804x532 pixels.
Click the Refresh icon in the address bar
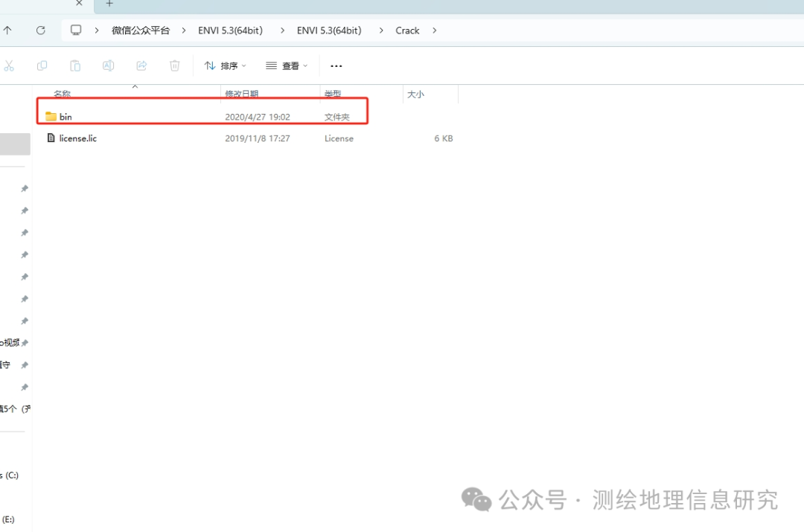pos(41,30)
